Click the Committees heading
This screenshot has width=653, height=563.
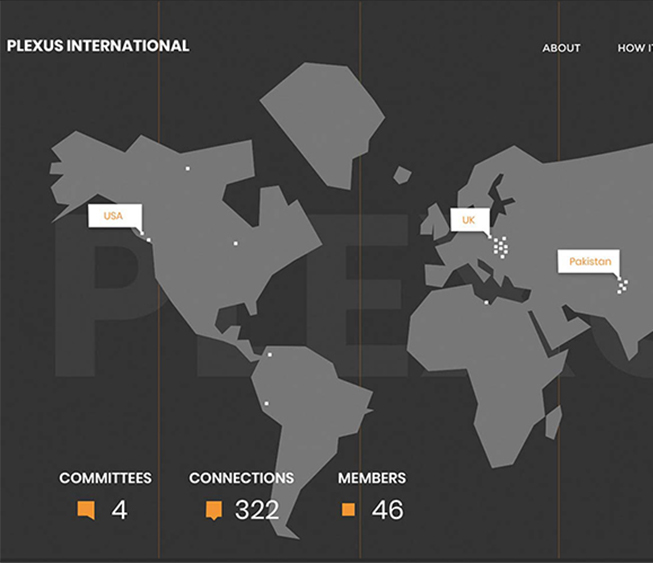[105, 478]
